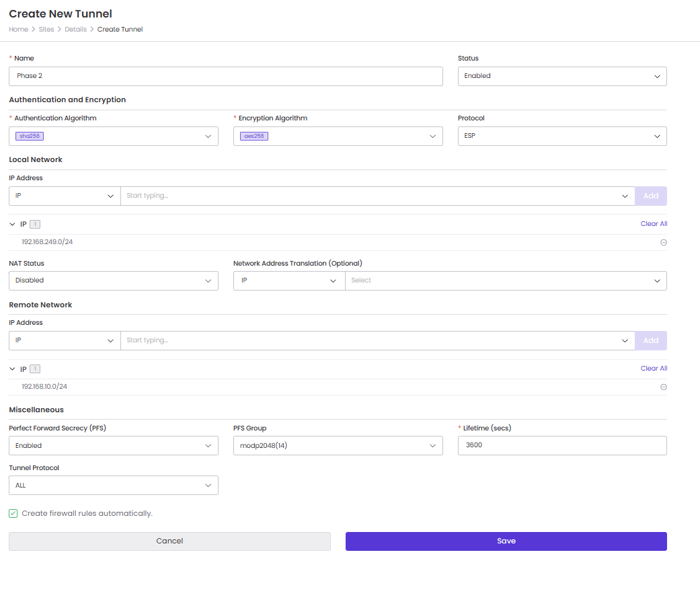Go to Sites breadcrumb
The height and width of the screenshot is (608, 700).
pyautogui.click(x=46, y=30)
